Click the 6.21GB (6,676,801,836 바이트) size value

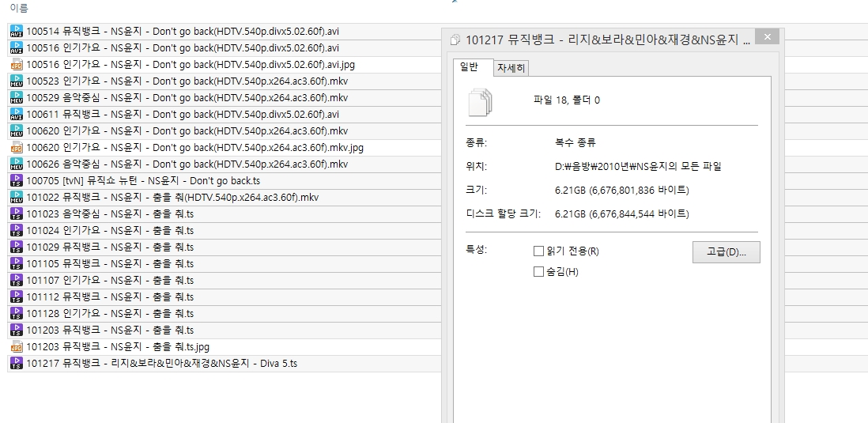(621, 190)
